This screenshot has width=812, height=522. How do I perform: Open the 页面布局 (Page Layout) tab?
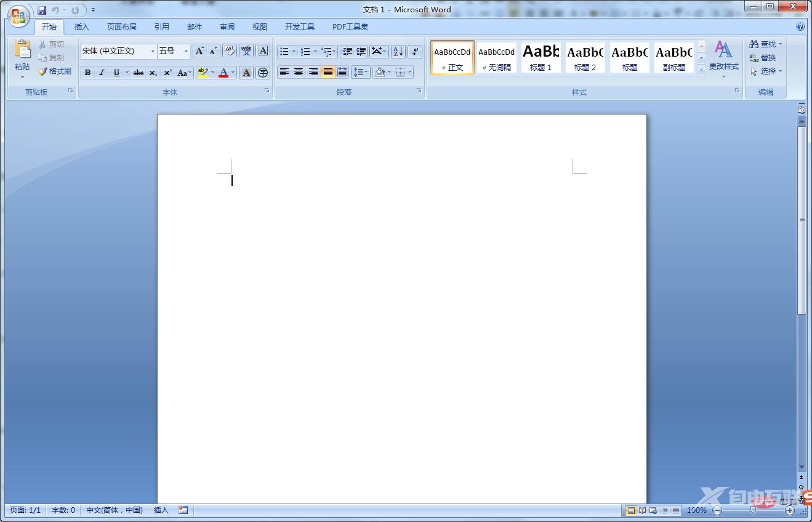coord(121,27)
